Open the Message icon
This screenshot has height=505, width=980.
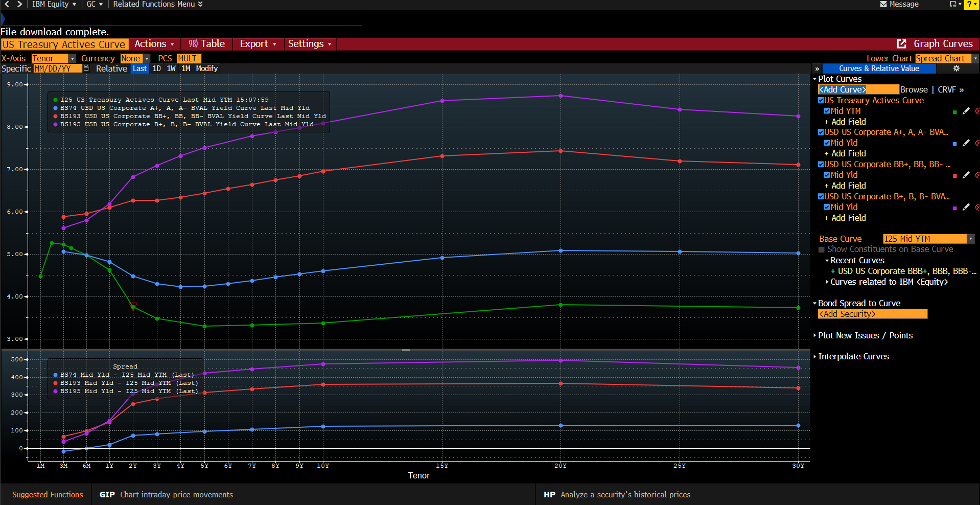point(883,4)
